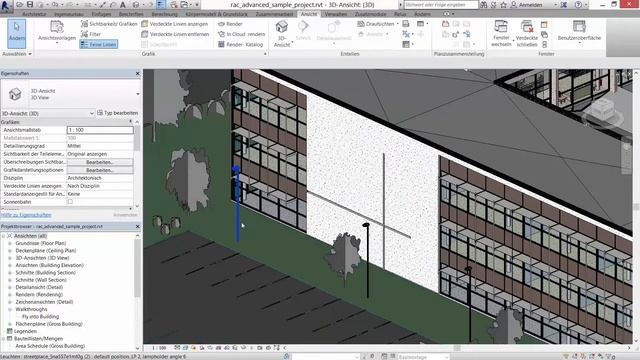Click the binoculars search icon
Viewport: 640px width, 360px height.
click(484, 5)
